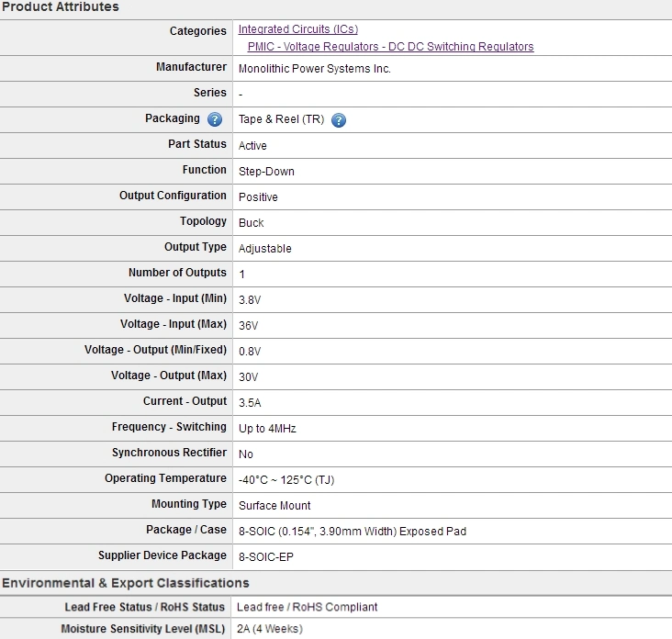
Task: Click the Up to 4MHz switching frequency value
Action: (x=267, y=429)
